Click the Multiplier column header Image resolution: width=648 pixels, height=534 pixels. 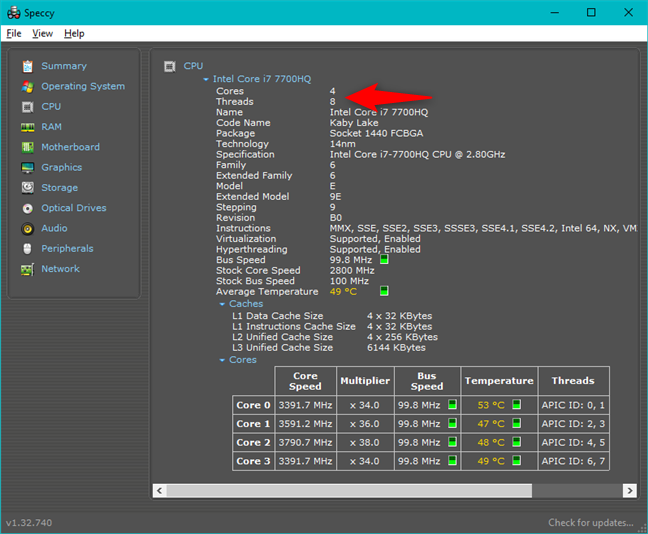(365, 381)
